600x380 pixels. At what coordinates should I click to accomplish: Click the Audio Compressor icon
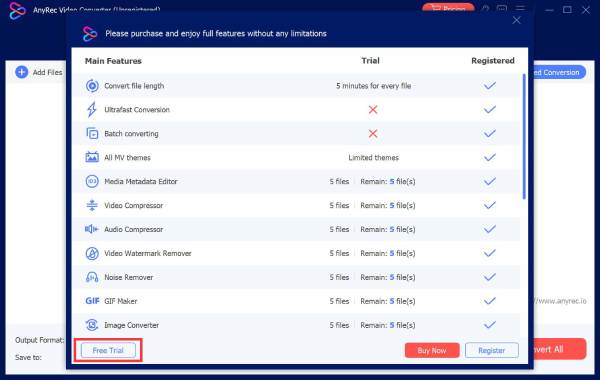tap(92, 229)
